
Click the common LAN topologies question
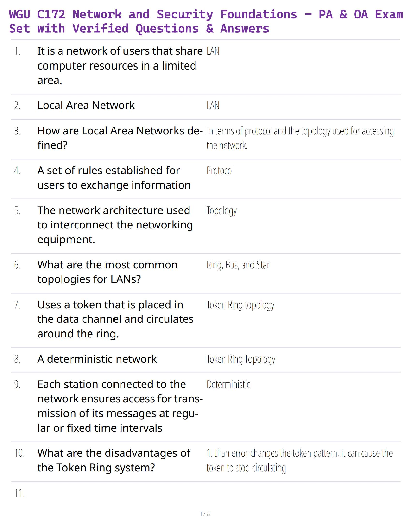pos(107,272)
